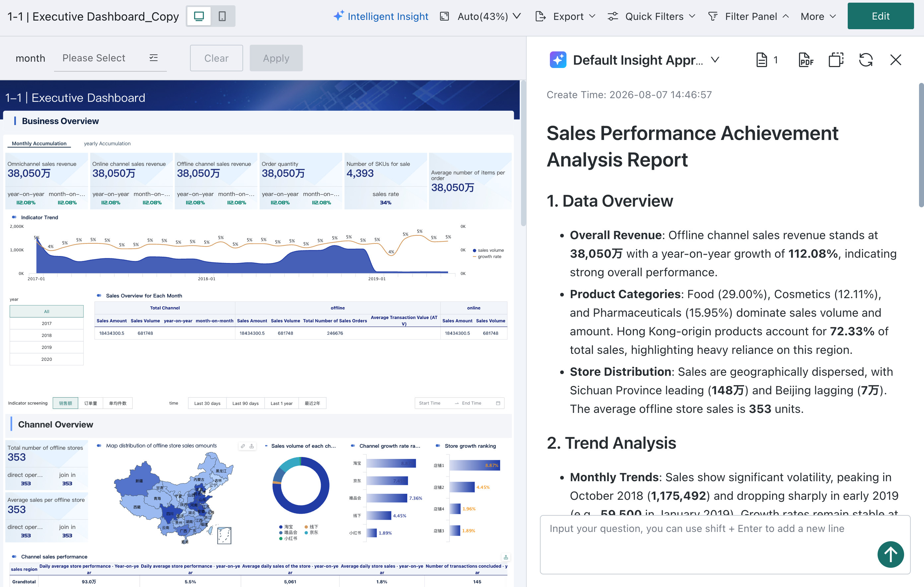Regenerate the insight with refresh icon
This screenshot has height=587, width=924.
point(866,60)
